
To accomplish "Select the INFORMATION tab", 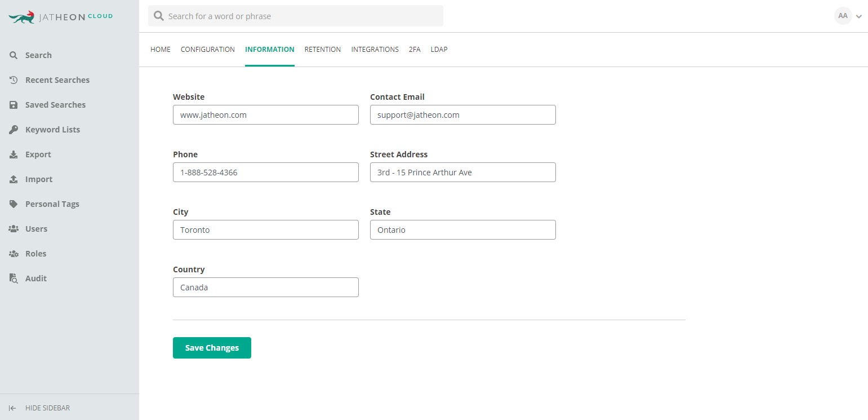I will [270, 50].
